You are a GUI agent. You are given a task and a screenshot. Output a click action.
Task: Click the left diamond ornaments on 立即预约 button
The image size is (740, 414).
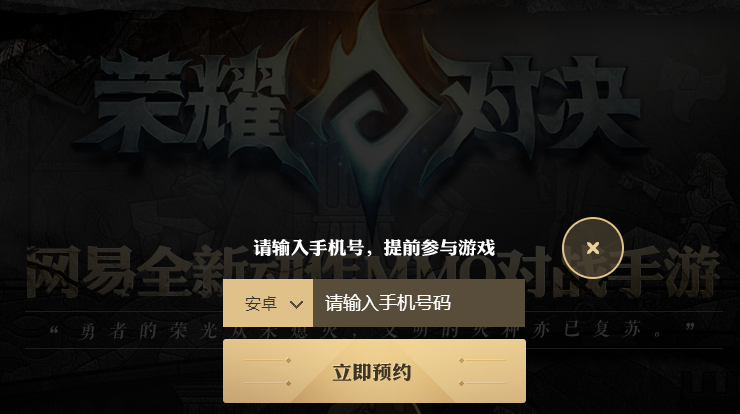267,372
